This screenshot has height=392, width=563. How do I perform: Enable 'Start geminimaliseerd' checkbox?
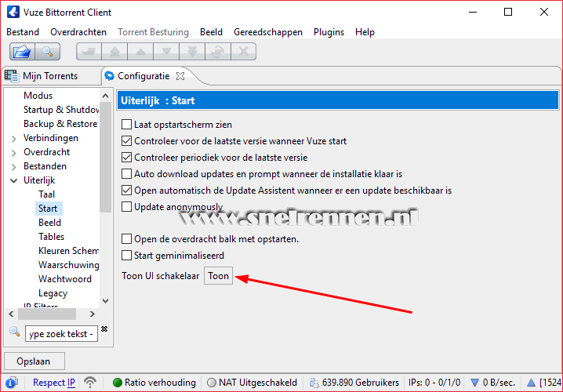(x=126, y=256)
